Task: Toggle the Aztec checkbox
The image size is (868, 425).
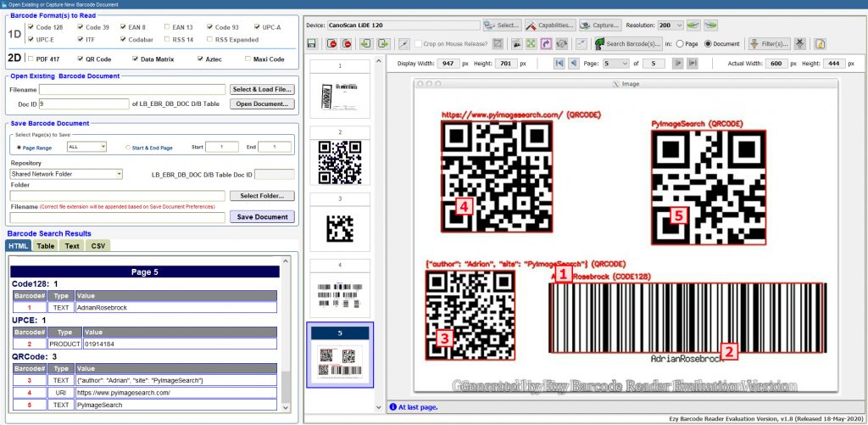Action: pyautogui.click(x=200, y=59)
